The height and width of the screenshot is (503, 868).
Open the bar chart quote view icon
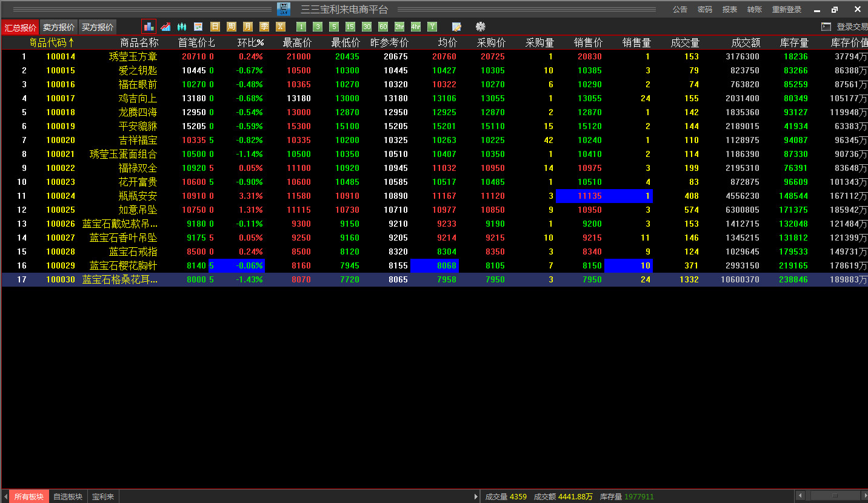tap(149, 27)
